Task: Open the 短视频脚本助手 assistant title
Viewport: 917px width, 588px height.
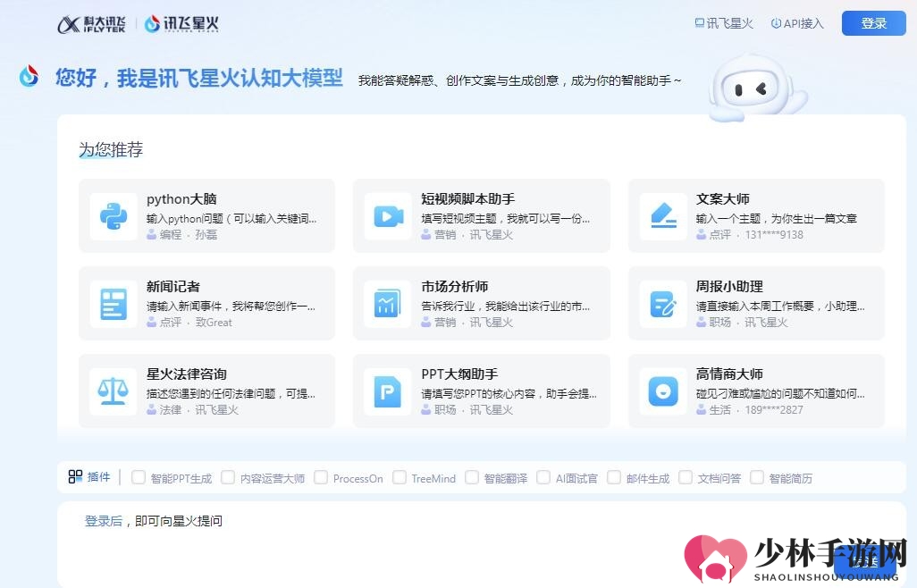Action: [467, 199]
